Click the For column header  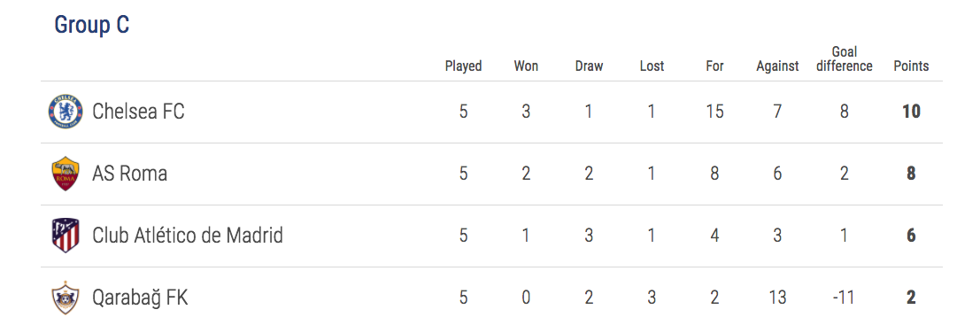(x=714, y=66)
